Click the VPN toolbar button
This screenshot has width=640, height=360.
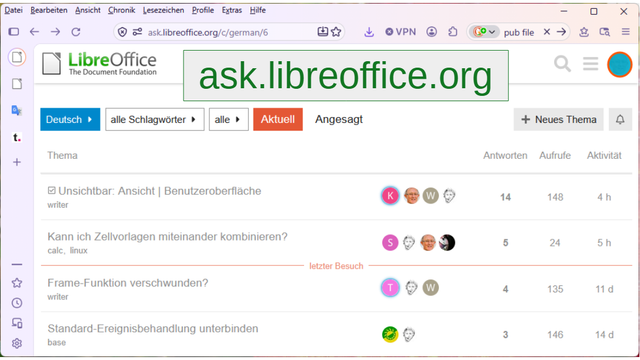400,32
